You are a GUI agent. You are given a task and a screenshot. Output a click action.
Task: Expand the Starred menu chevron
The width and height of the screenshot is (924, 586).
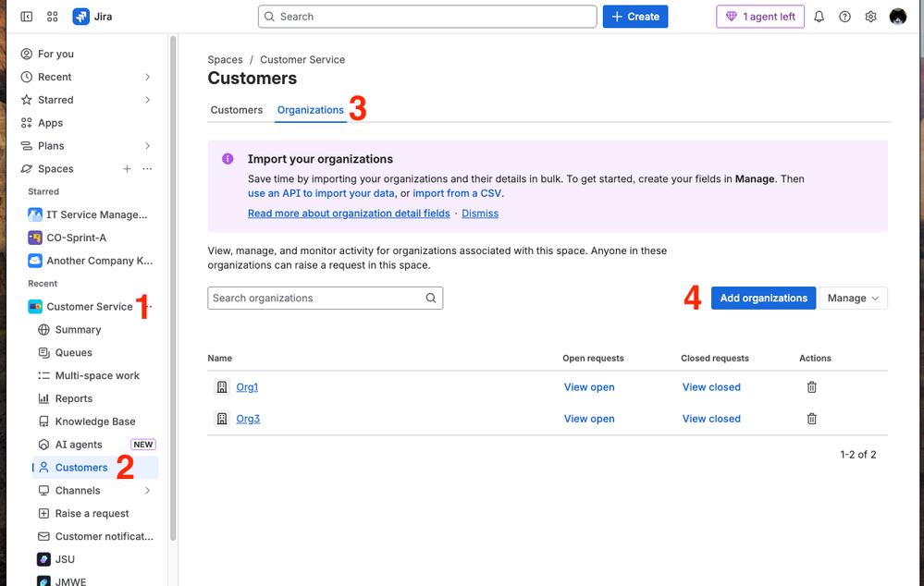(x=147, y=100)
